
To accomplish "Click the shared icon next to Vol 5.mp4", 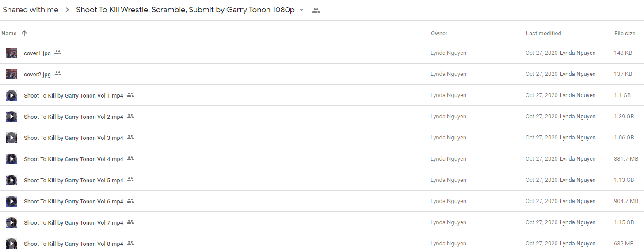I will 130,180.
